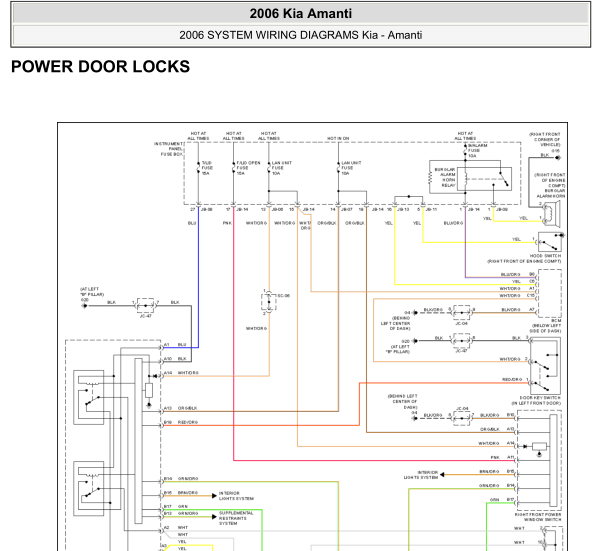The image size is (601, 551).
Task: Click the "JC-47" connector left of A10 BLK wire
Action: 145,306
